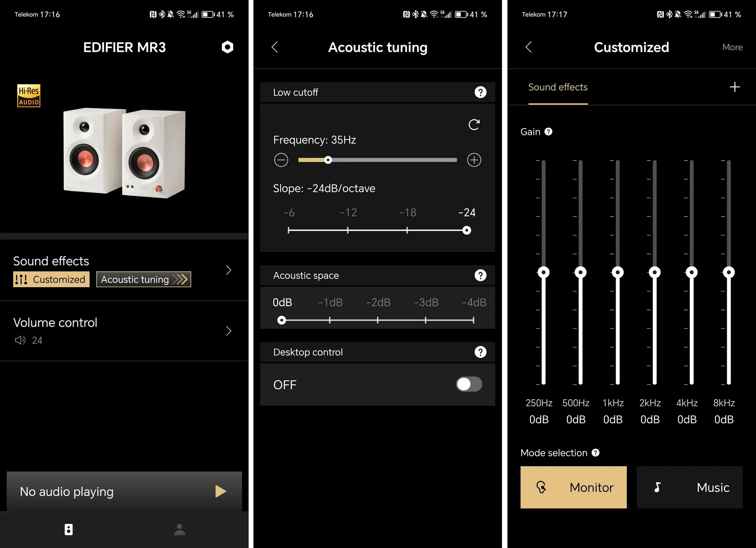Open the settings hexagon icon beside EDIFIER MR3
Image resolution: width=756 pixels, height=548 pixels.
tap(227, 47)
